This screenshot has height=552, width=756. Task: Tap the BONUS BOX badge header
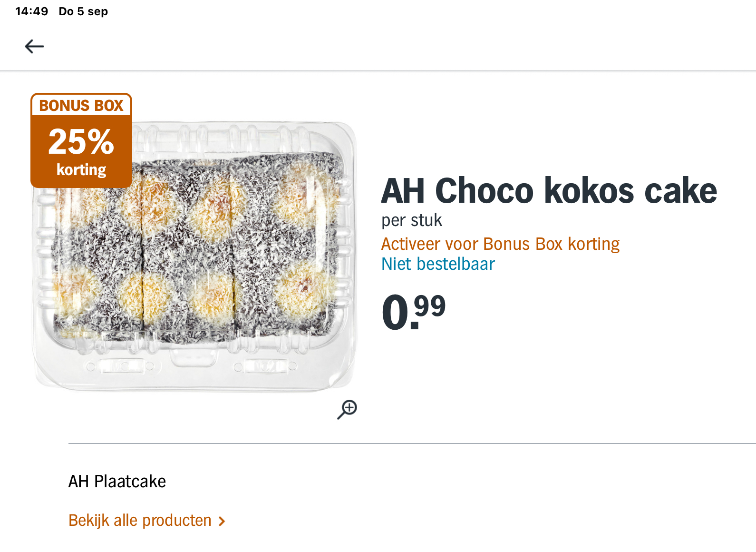click(x=81, y=105)
